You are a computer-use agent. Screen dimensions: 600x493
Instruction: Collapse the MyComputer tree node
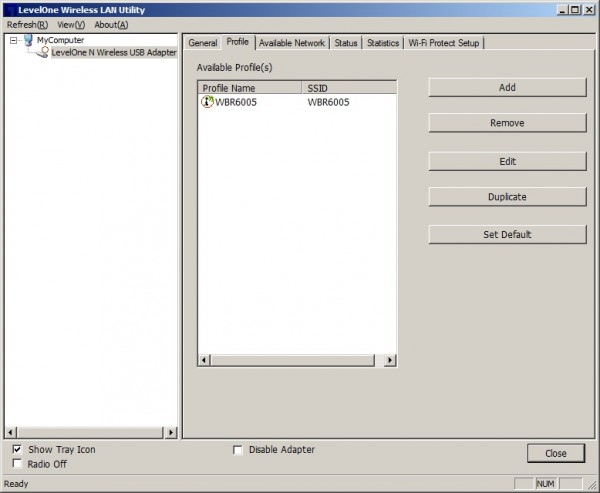click(13, 40)
